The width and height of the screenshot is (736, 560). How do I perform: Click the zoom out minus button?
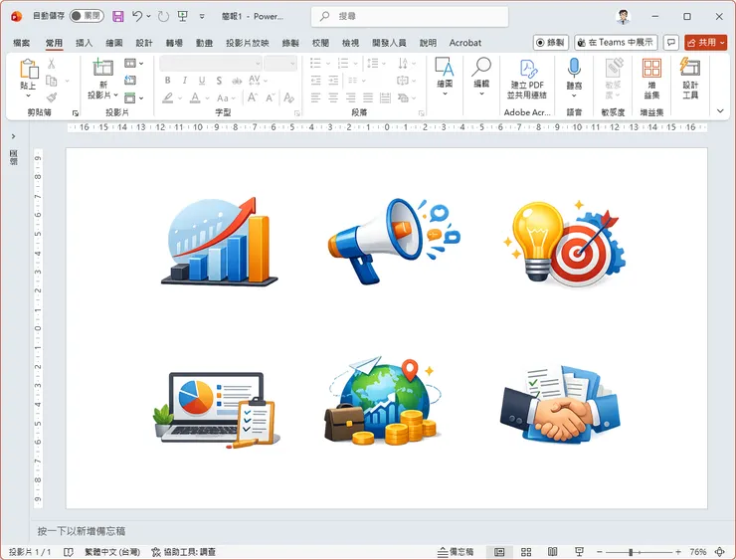coord(600,552)
